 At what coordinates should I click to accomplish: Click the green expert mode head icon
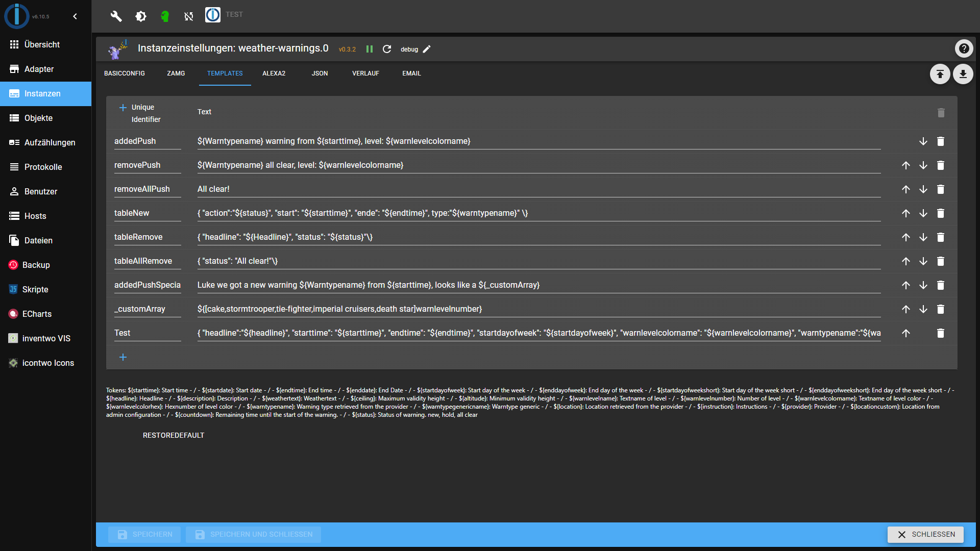pyautogui.click(x=164, y=16)
